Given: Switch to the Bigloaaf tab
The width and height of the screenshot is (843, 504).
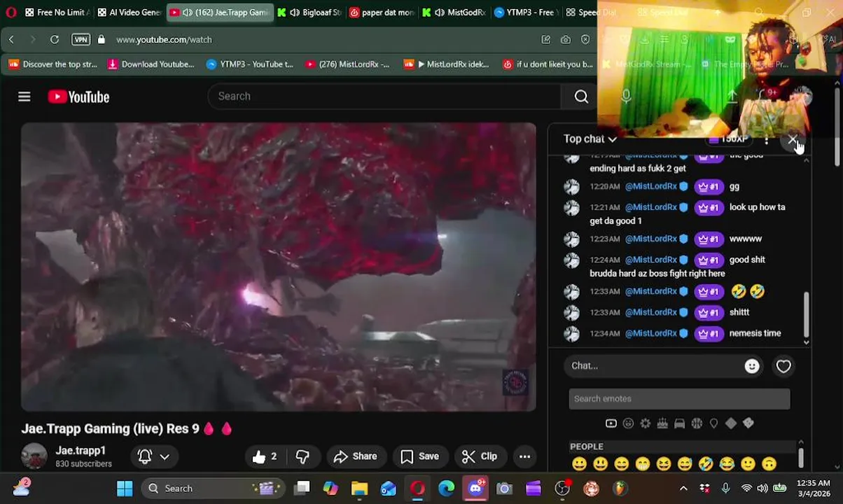Looking at the screenshot, I should pos(309,13).
